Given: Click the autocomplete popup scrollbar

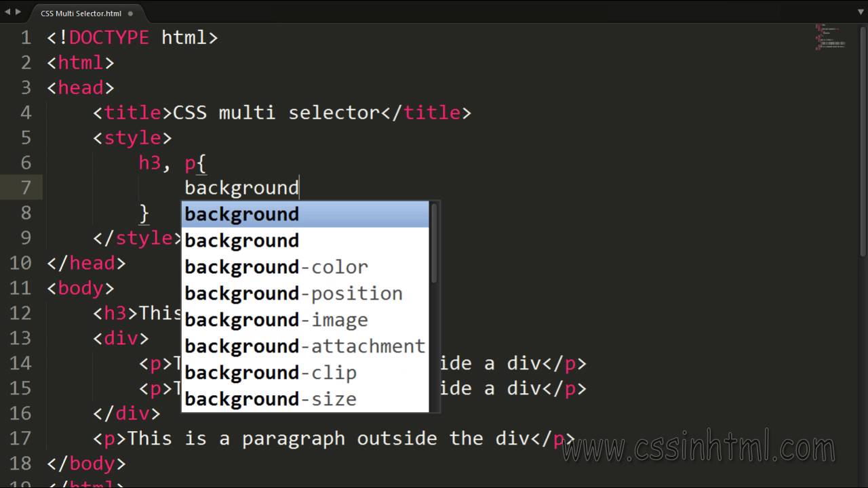Looking at the screenshot, I should [x=434, y=244].
